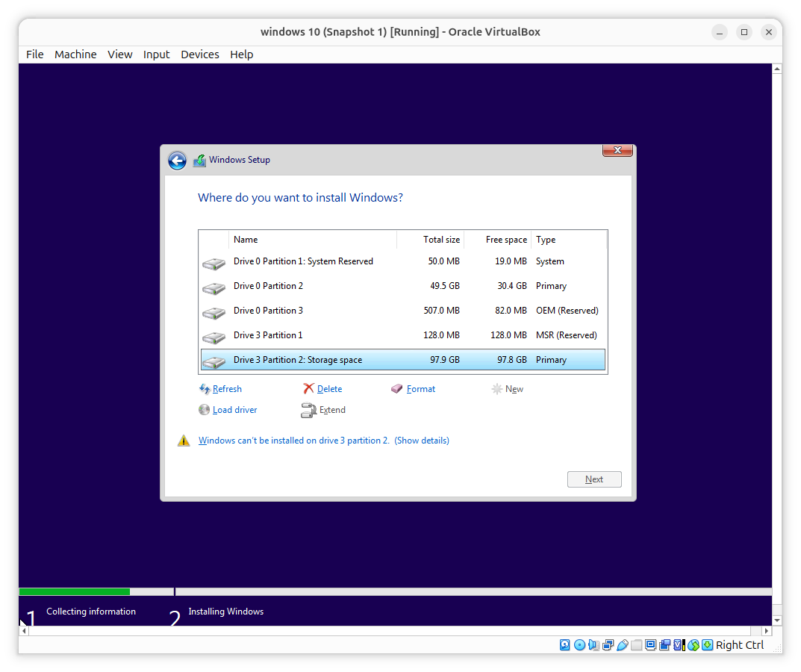The image size is (801, 672).
Task: Click the horizontal scrollbar right arrow
Action: pos(766,631)
